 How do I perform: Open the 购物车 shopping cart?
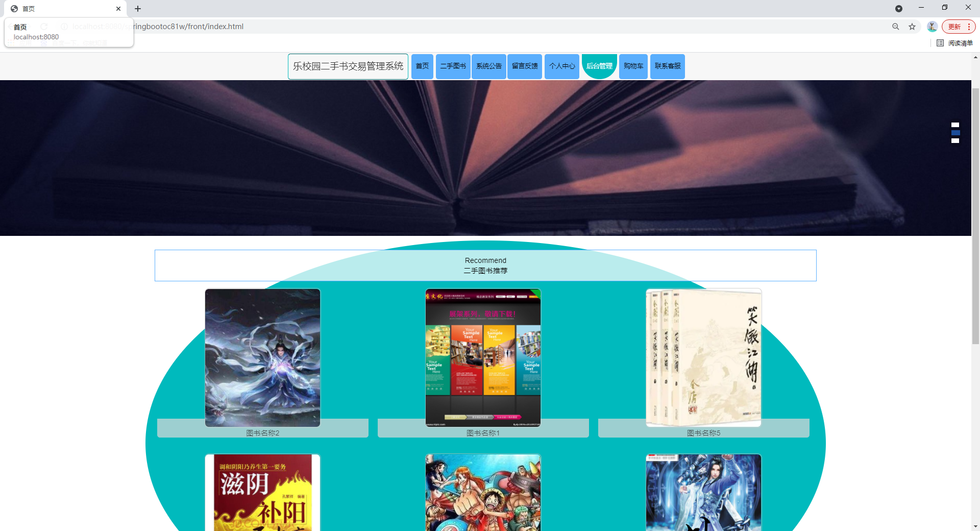coord(633,66)
